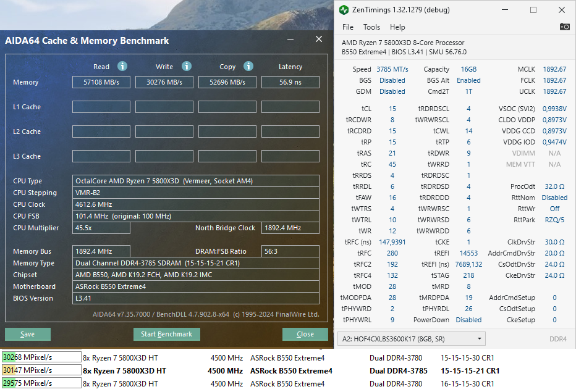
Task: Click the Motherboard ASRock B550 Extreme4 field
Action: (195, 286)
